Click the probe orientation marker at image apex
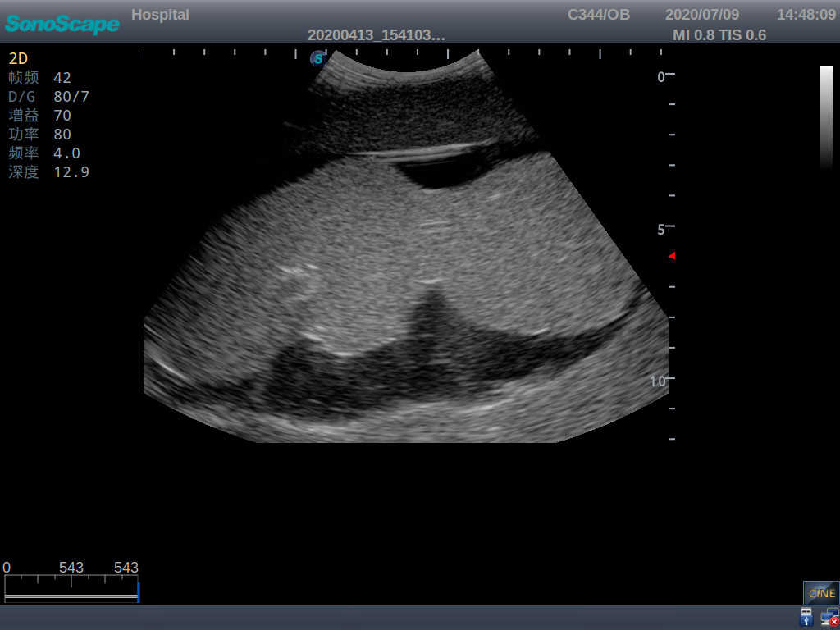The width and height of the screenshot is (840, 630). 317,58
